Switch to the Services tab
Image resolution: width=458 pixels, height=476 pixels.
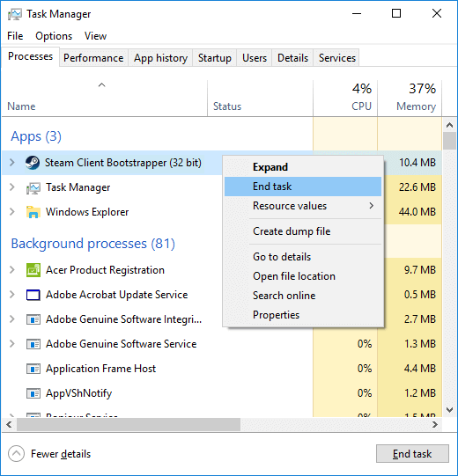click(x=336, y=58)
